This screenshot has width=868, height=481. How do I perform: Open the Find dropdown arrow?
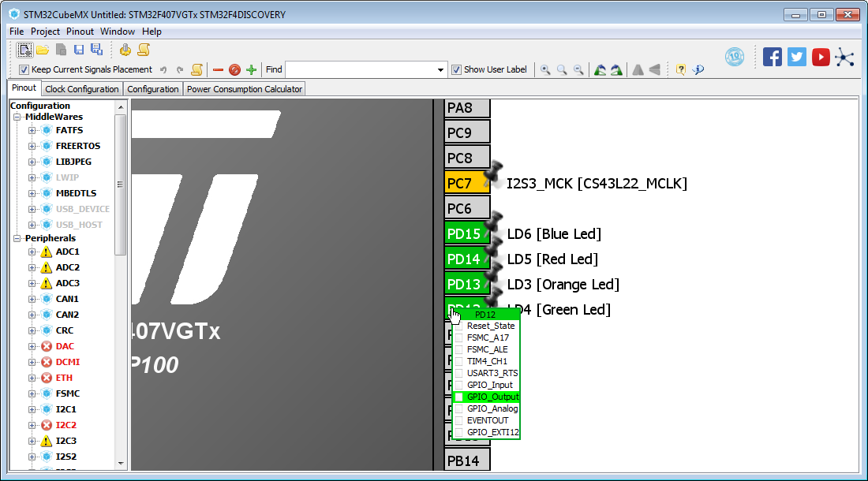coord(440,69)
